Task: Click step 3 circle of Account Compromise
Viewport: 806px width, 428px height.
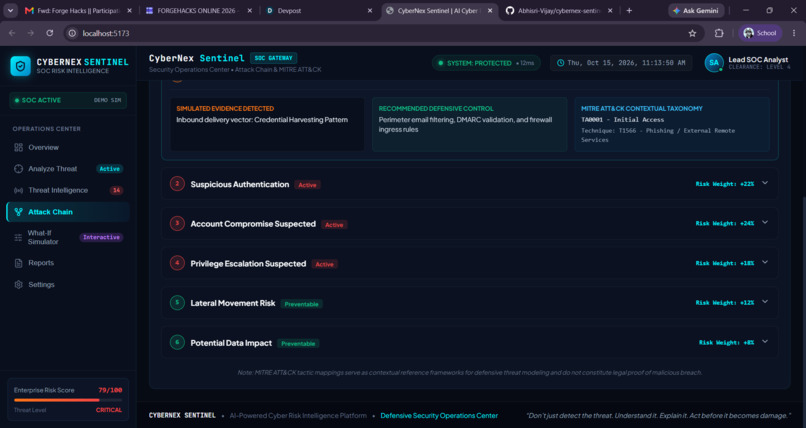Action: click(x=177, y=223)
